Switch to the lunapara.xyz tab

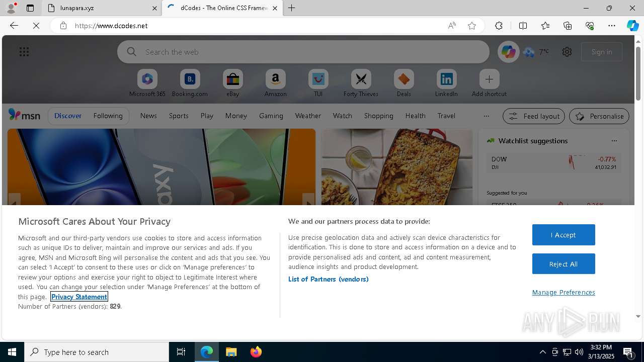pyautogui.click(x=102, y=8)
